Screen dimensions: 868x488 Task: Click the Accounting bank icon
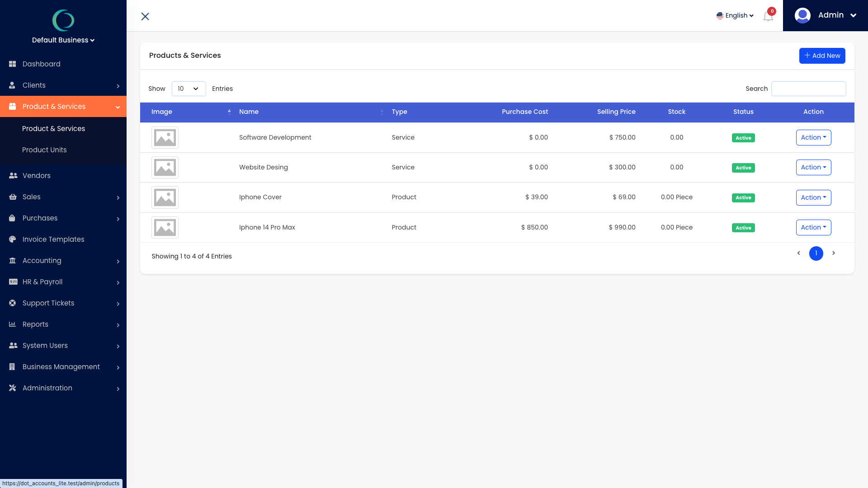point(13,260)
